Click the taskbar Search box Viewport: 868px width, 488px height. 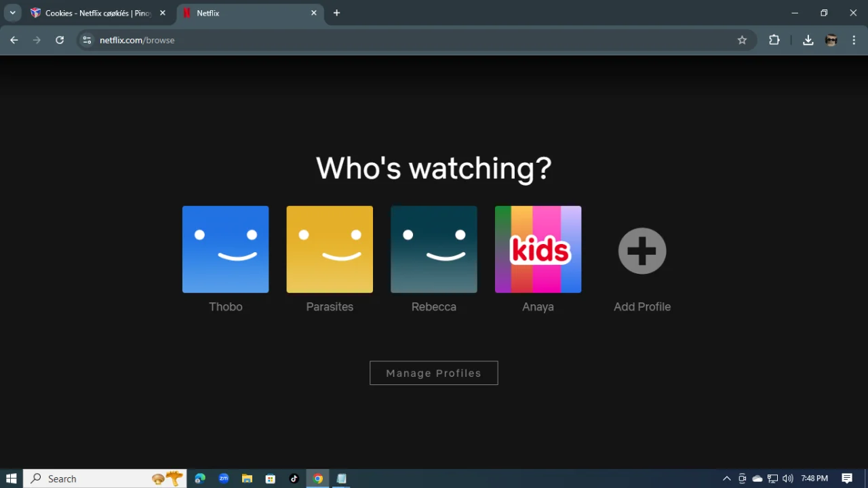105,479
